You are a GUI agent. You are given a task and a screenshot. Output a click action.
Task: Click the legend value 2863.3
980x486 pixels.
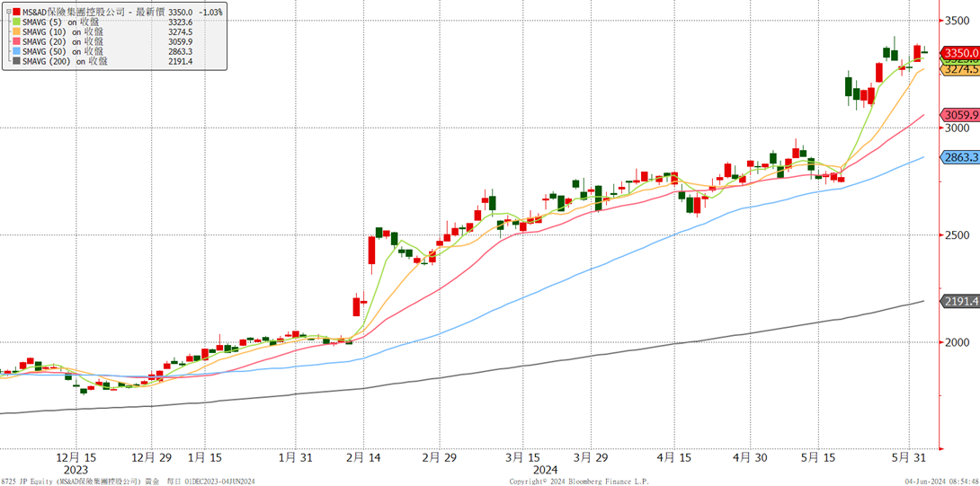[x=180, y=51]
